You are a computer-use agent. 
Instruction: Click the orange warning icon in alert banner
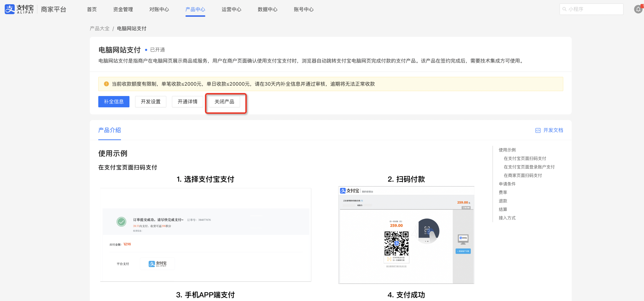pyautogui.click(x=106, y=84)
